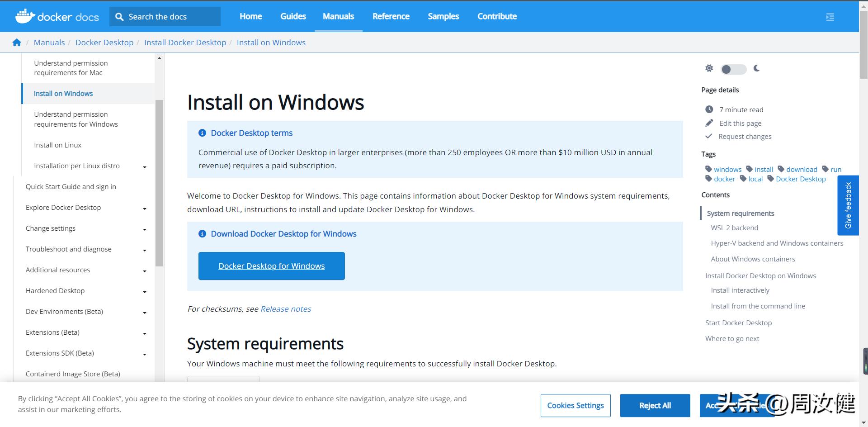This screenshot has height=427, width=868.
Task: Expand Installation per Linux distro
Action: 145,167
